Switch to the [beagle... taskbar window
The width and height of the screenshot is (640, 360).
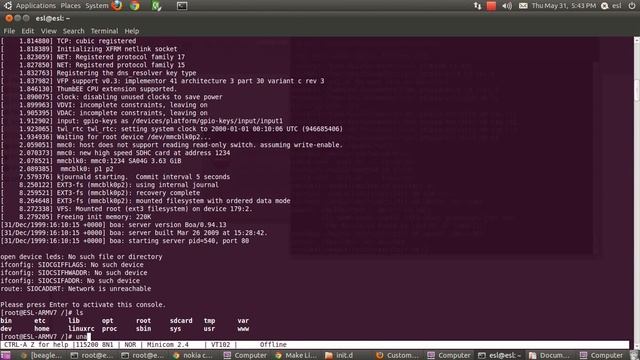click(x=41, y=355)
